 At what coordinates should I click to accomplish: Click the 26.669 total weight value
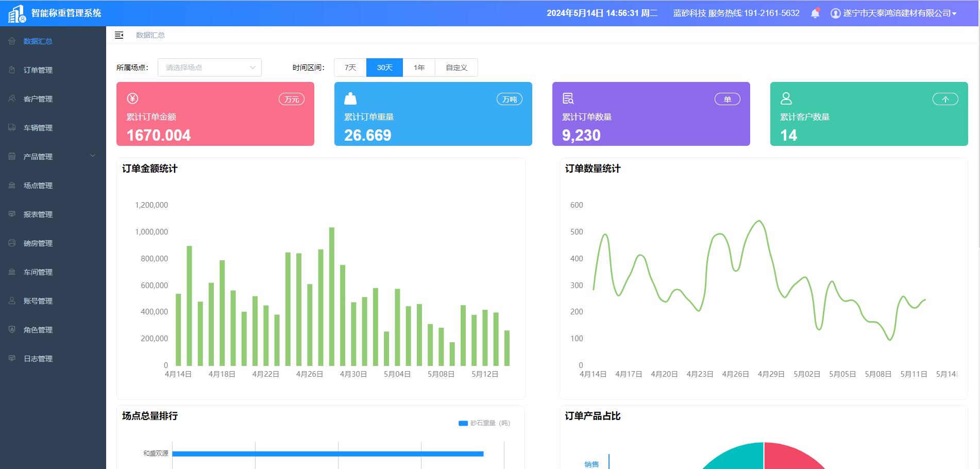coord(368,135)
